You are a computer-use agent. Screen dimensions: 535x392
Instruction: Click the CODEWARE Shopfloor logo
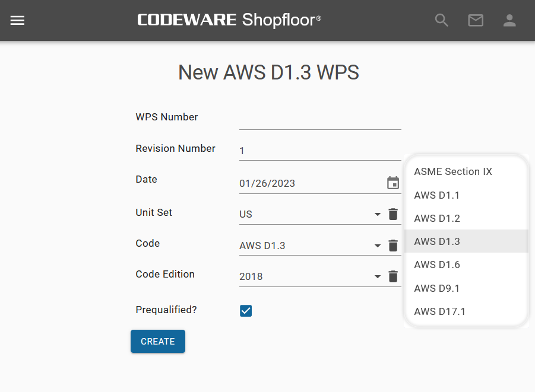pyautogui.click(x=229, y=20)
